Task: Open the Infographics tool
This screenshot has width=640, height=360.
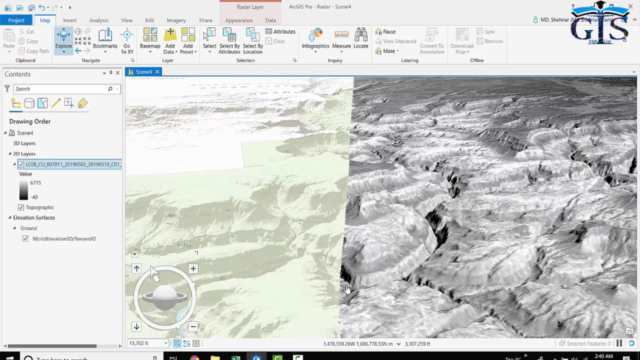Action: click(315, 39)
